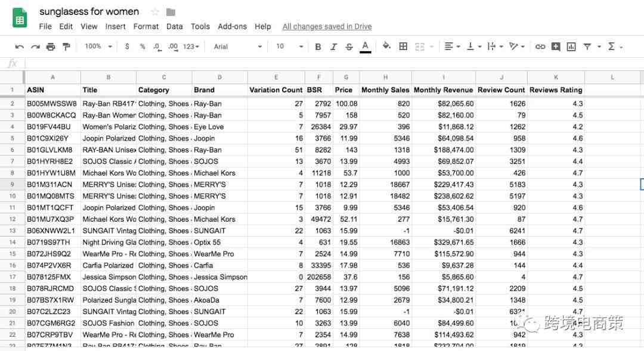Click the Insert link icon
This screenshot has height=351, width=644.
point(540,47)
